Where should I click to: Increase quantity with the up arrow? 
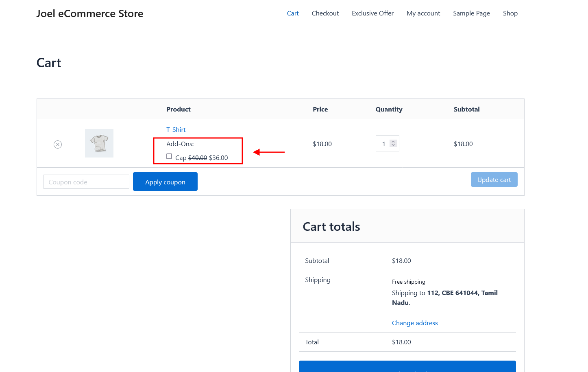pyautogui.click(x=393, y=142)
